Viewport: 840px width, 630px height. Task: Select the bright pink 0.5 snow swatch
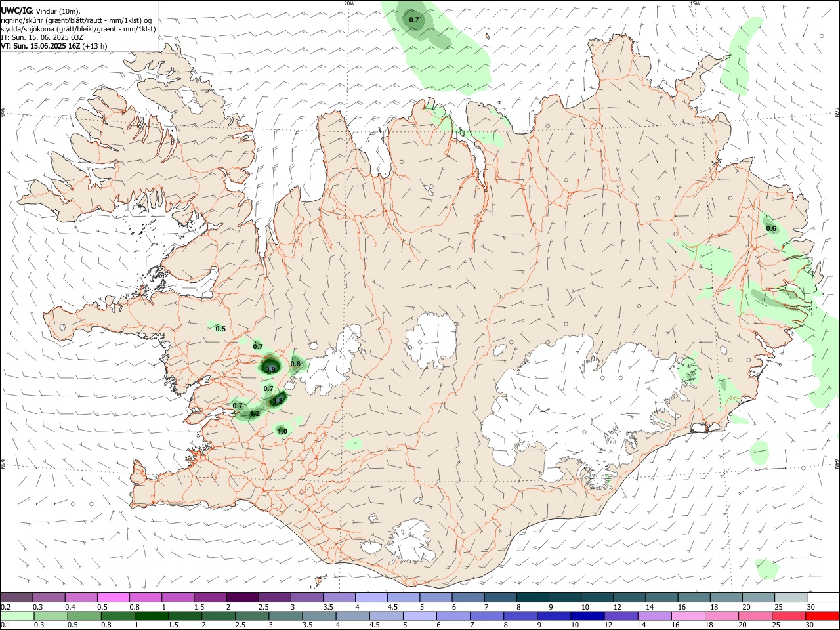[113, 598]
